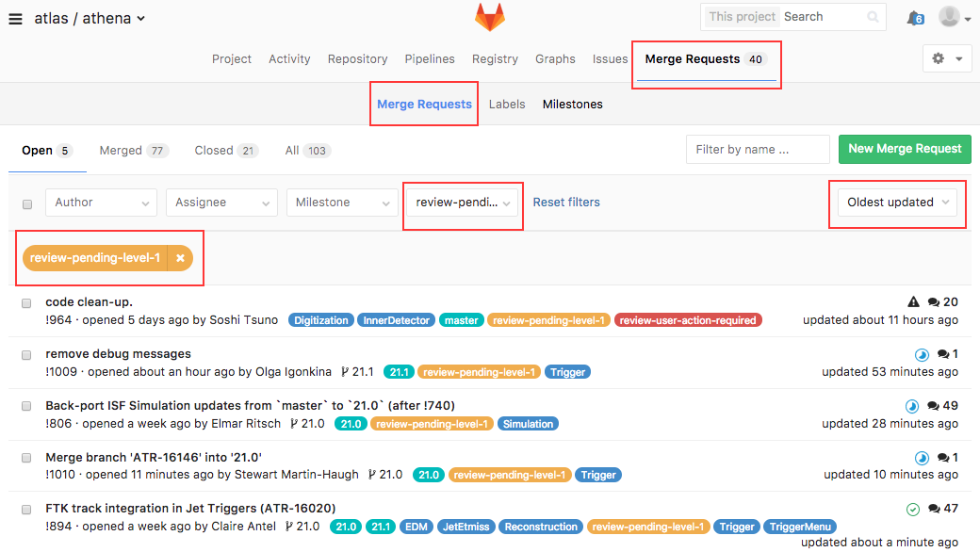
Task: Show Merged merge requests tab
Action: (x=134, y=151)
